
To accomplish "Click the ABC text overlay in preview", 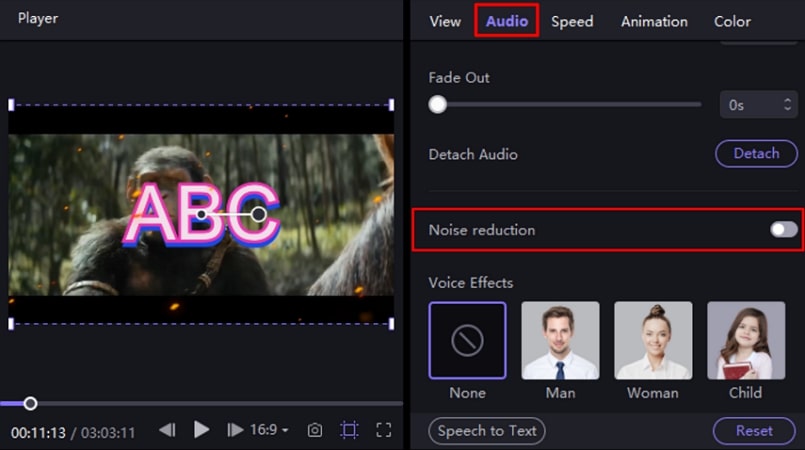I will pos(201,213).
